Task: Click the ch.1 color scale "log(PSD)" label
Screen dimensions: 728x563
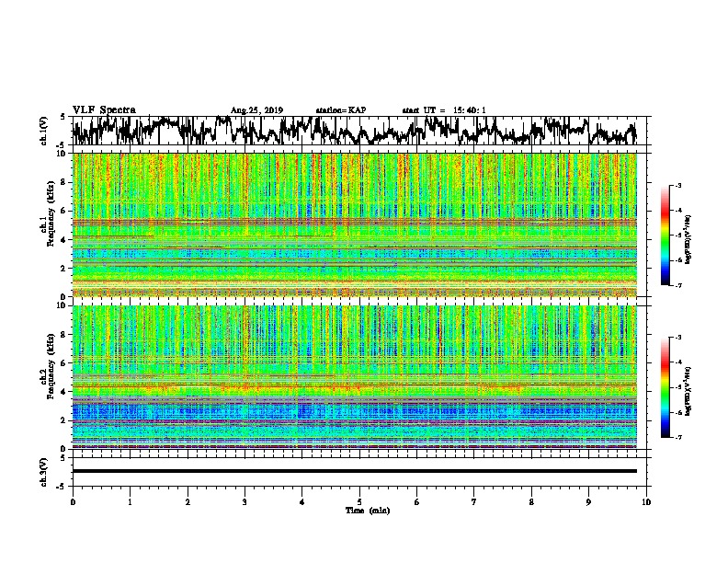Action: (x=688, y=239)
